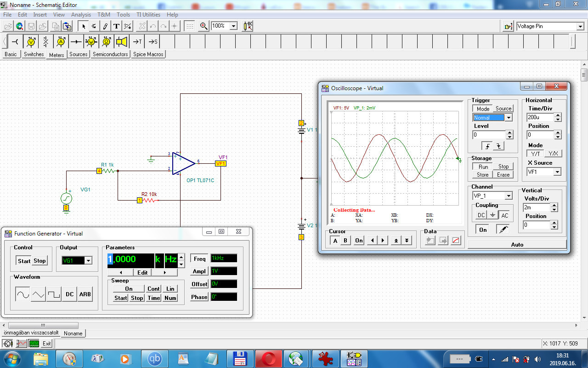This screenshot has height=368, width=588.
Task: Set oscilloscope coupling to AC
Action: tap(505, 215)
